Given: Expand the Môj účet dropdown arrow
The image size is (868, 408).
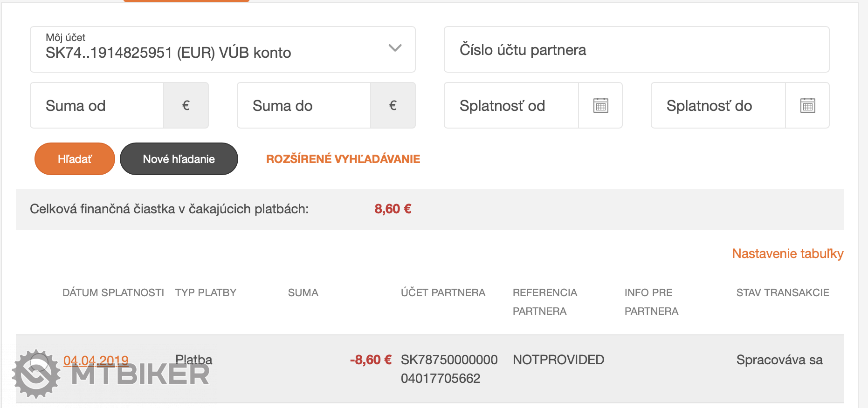Looking at the screenshot, I should (395, 48).
